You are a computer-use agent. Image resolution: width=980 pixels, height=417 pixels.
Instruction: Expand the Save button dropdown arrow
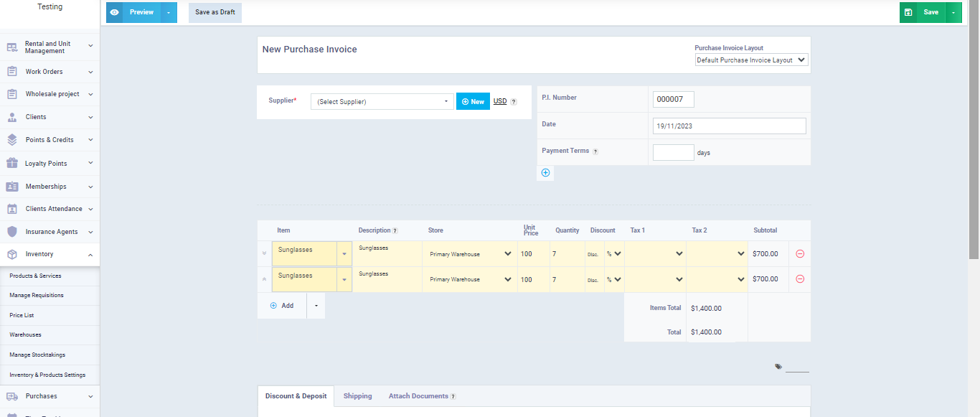pos(953,12)
